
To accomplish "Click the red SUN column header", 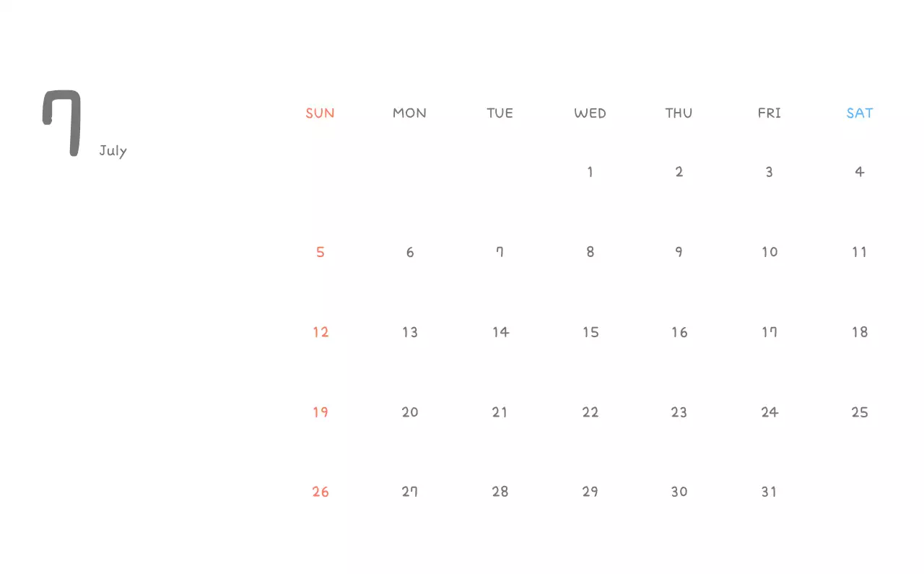I will click(x=320, y=113).
